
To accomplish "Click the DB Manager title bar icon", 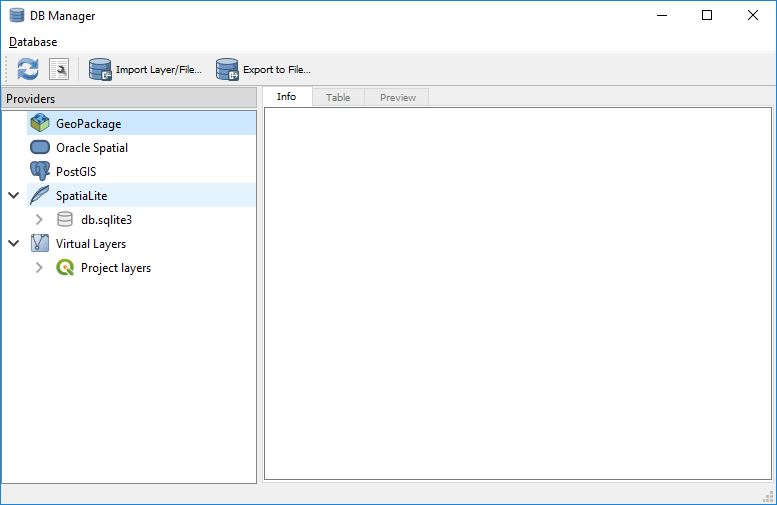I will [x=17, y=15].
